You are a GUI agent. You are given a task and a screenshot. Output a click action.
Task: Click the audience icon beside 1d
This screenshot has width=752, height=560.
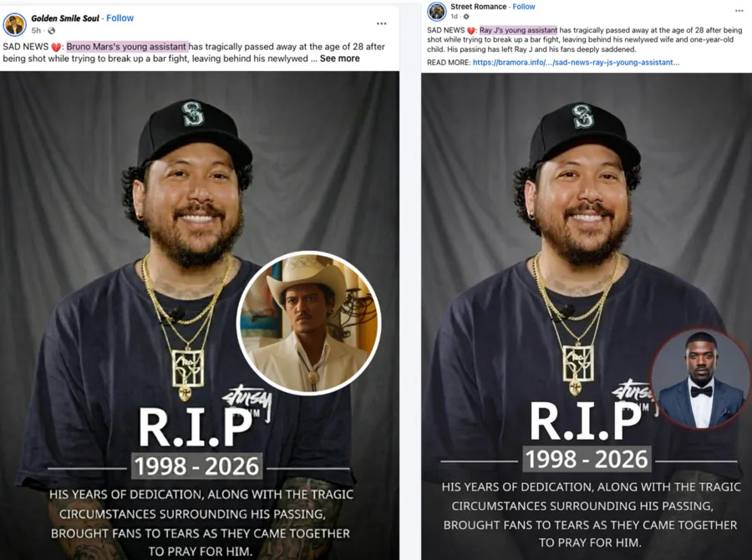466,17
